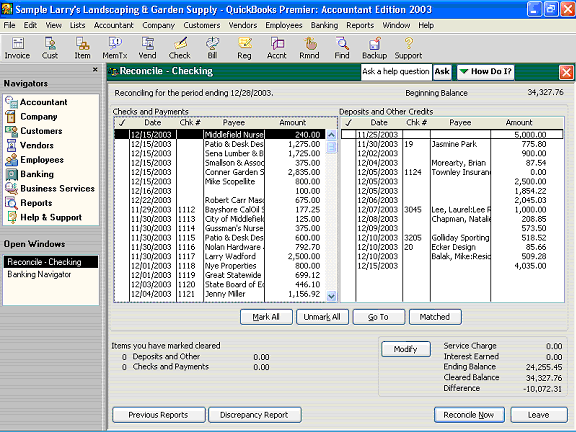Click the Reconcile Now button
This screenshot has width=576, height=432.
(x=469, y=415)
